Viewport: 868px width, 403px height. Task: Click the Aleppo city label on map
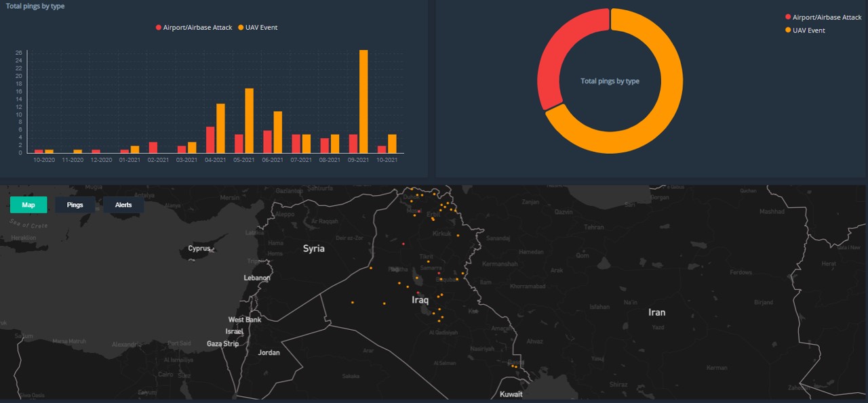285,214
